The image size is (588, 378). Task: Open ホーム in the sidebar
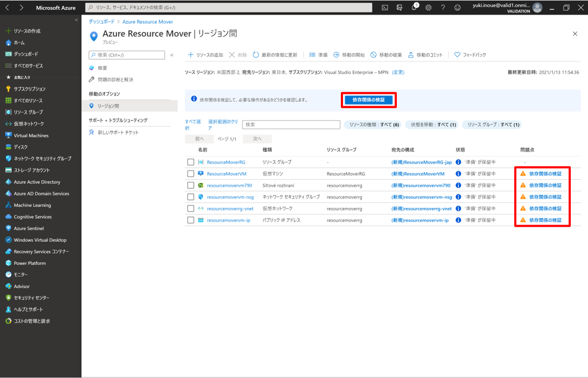(16, 43)
